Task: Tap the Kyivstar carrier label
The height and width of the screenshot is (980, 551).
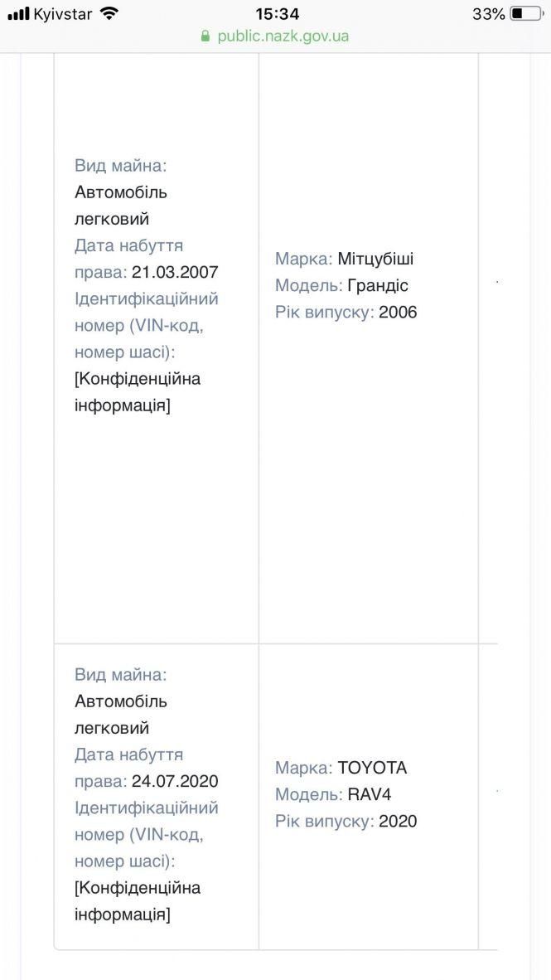Action: pos(63,14)
